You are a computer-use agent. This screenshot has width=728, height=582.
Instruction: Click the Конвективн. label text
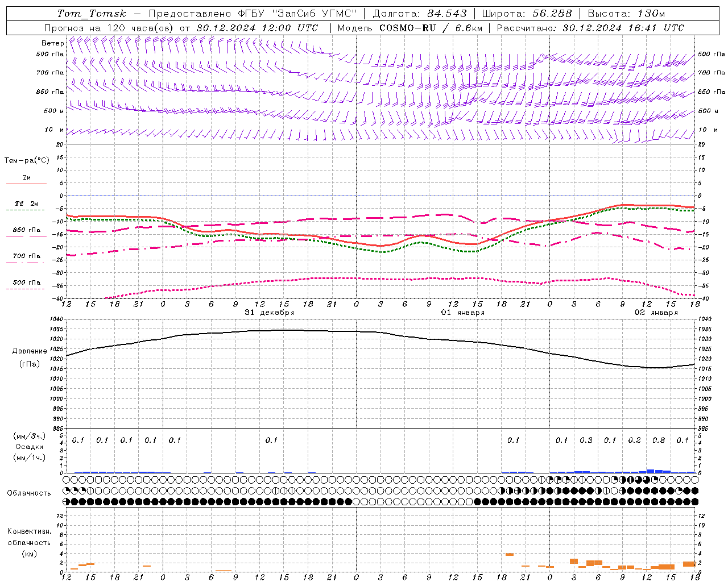pyautogui.click(x=29, y=531)
